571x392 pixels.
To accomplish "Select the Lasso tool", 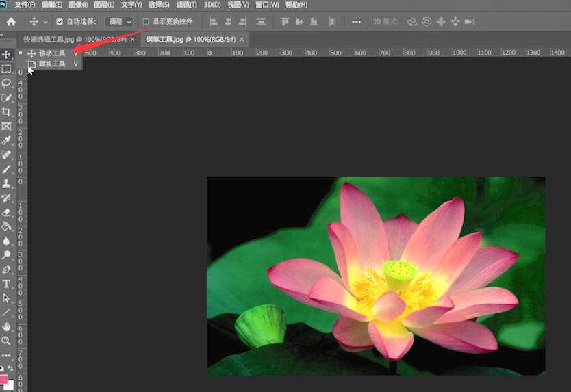I will point(6,83).
